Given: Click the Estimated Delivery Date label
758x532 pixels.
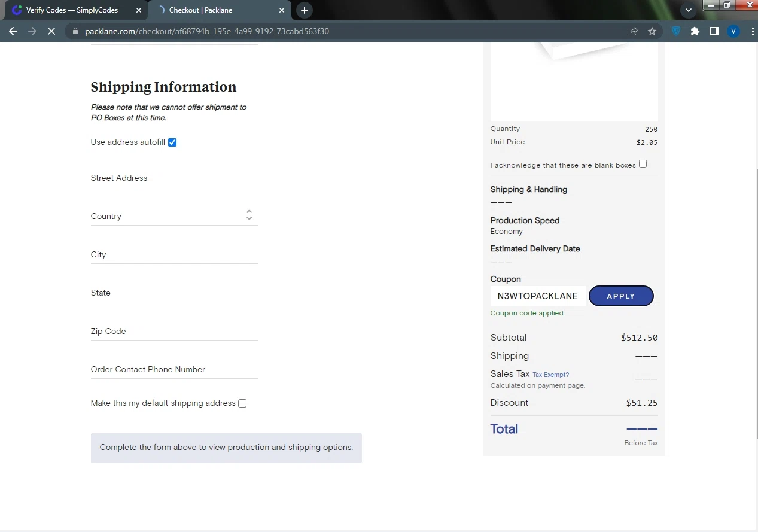Looking at the screenshot, I should (535, 248).
